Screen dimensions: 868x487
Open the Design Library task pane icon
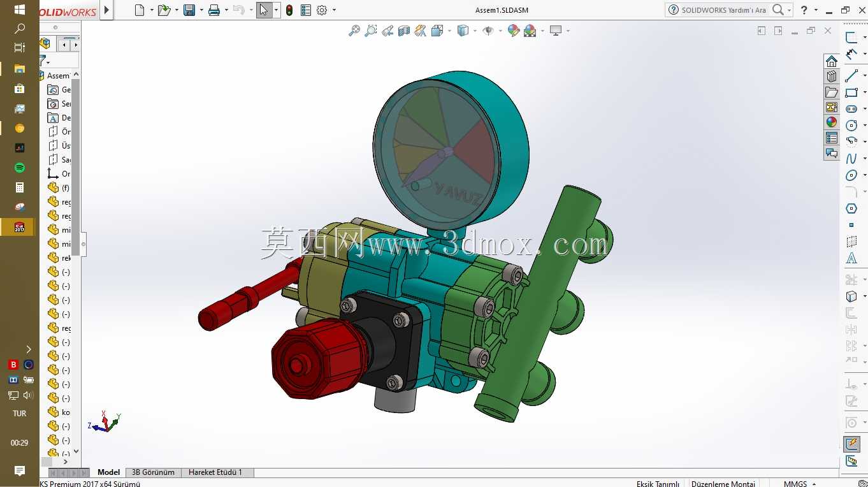(x=832, y=76)
